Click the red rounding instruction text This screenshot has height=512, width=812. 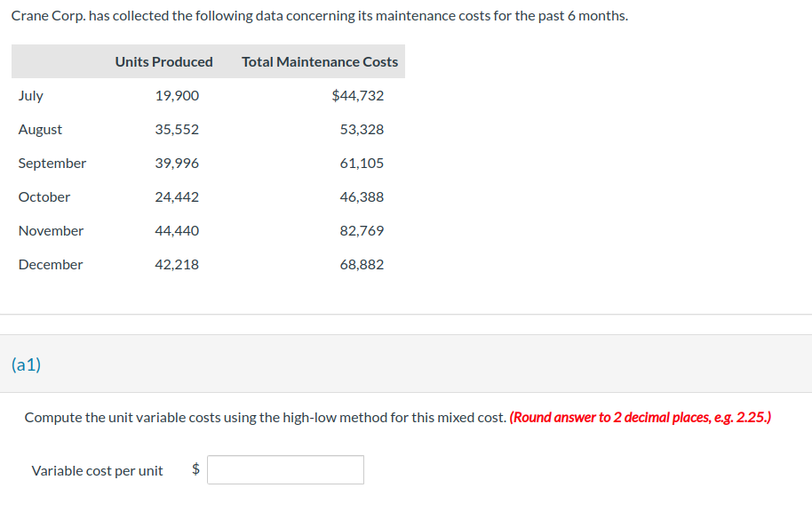pyautogui.click(x=640, y=417)
